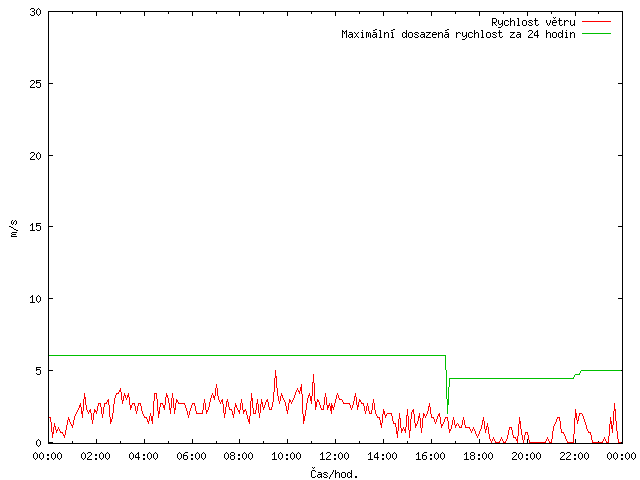The width and height of the screenshot is (640, 480).
Task: Click the y-axis value 30
Action: (x=36, y=12)
